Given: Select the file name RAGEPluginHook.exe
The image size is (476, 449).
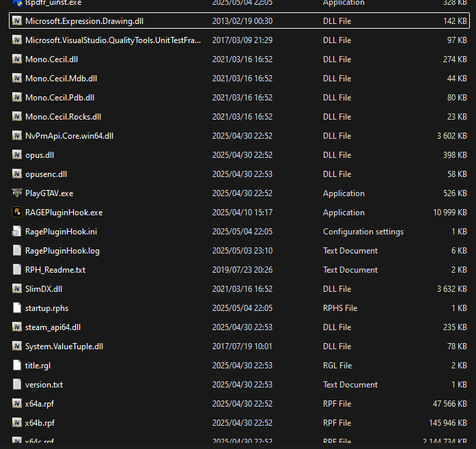Looking at the screenshot, I should (x=64, y=213).
